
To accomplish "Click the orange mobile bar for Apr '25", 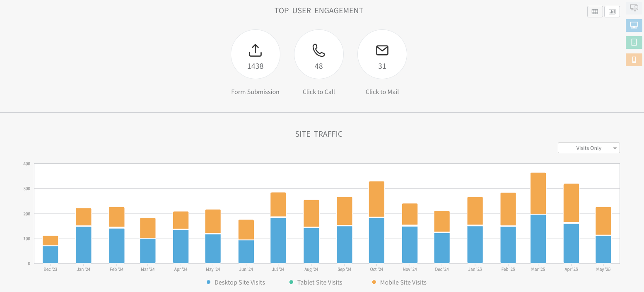I will pos(571,203).
